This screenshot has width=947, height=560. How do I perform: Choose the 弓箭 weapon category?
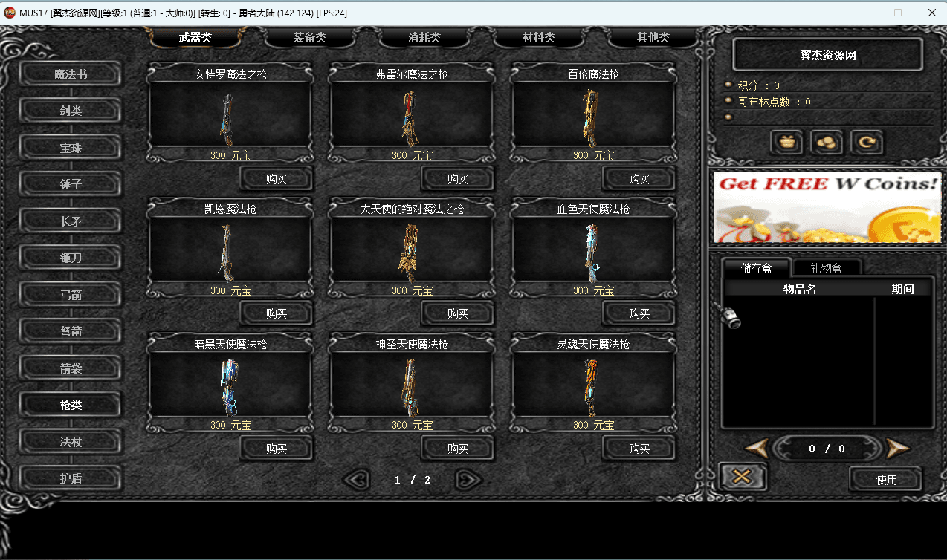pyautogui.click(x=71, y=295)
